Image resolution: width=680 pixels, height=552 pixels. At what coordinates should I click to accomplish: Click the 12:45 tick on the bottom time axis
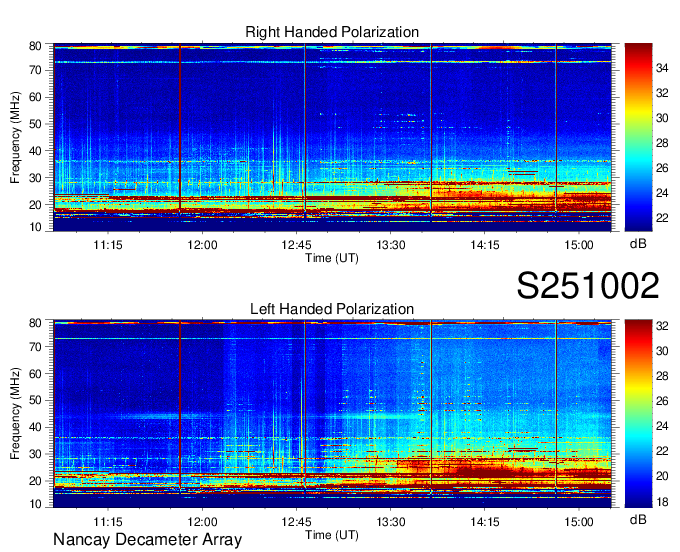296,521
